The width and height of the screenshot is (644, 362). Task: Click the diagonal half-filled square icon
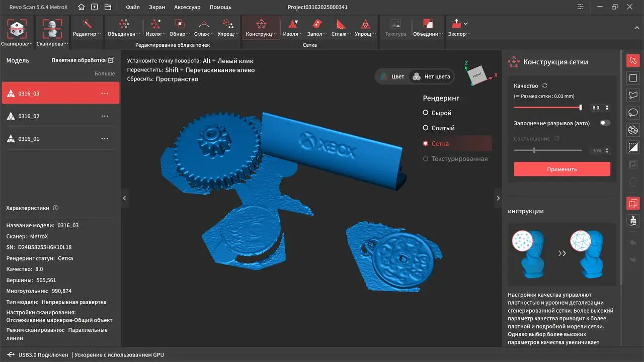633,147
